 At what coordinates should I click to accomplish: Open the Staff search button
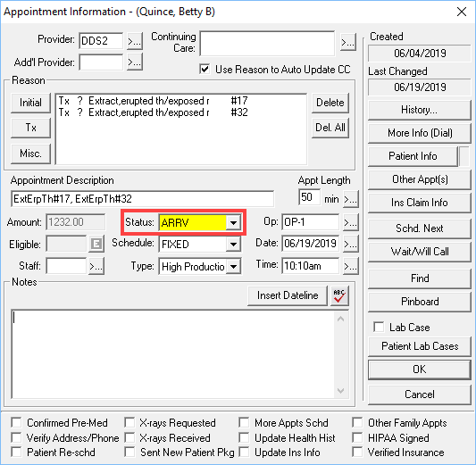pyautogui.click(x=96, y=266)
